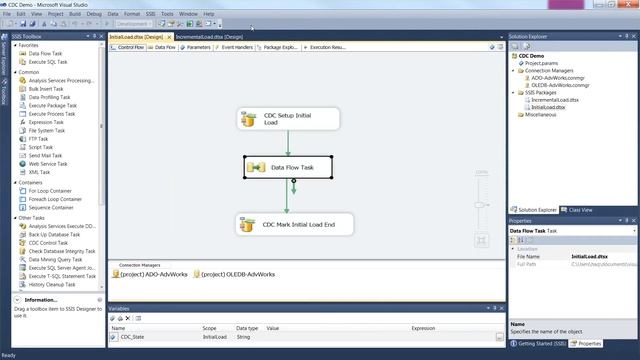
Task: Collapse the SSIS Packages node in Solution Explorer
Action: (x=513, y=93)
